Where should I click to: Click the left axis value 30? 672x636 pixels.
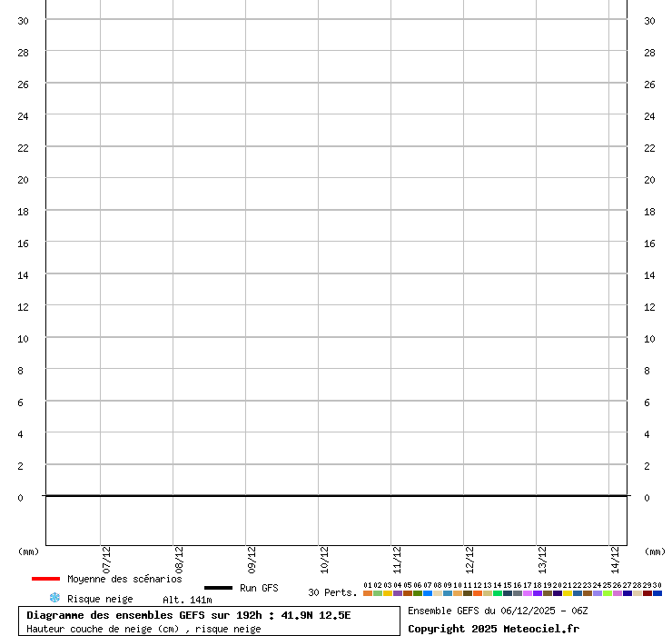24,21
